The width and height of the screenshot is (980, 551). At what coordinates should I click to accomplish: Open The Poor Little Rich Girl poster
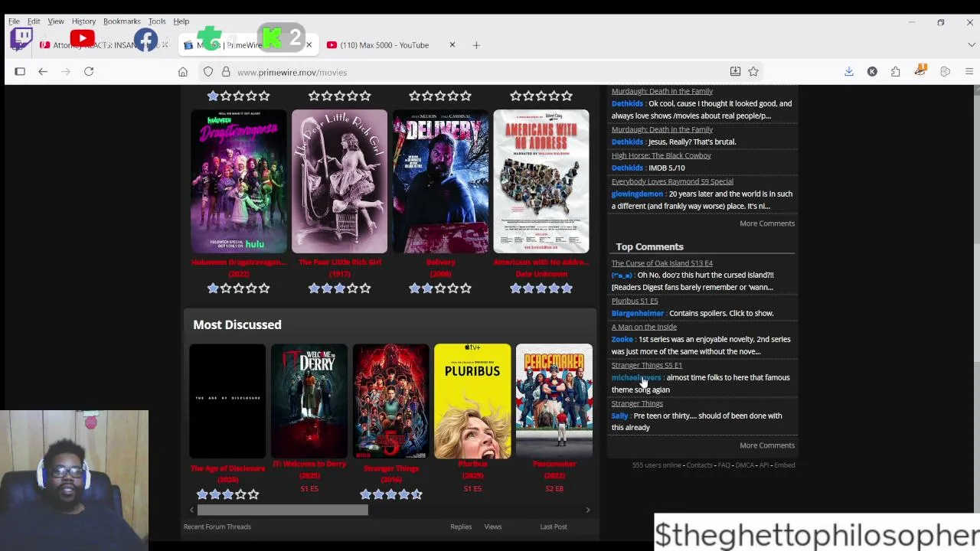coord(339,181)
